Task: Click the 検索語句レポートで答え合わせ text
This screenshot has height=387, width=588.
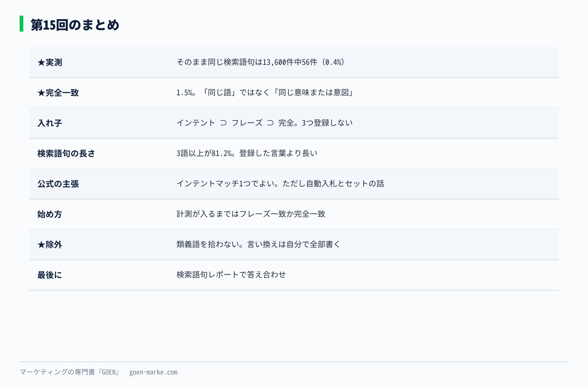Action: [231, 275]
